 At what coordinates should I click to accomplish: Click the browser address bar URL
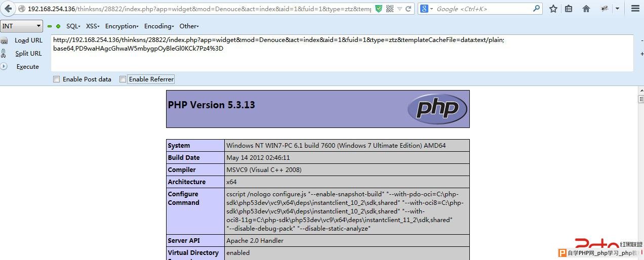click(x=199, y=9)
